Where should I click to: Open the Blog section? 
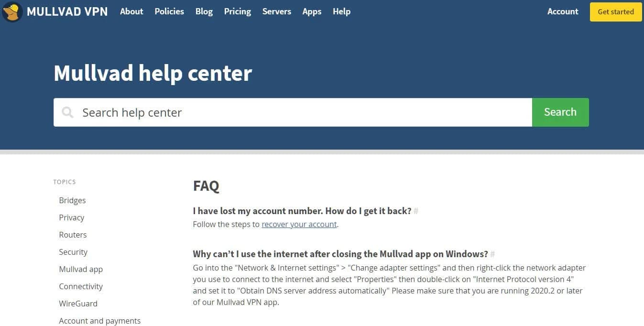tap(204, 11)
